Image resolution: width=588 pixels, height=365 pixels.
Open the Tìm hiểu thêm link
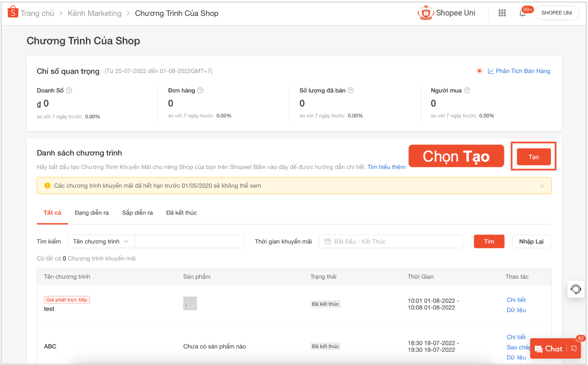click(386, 167)
